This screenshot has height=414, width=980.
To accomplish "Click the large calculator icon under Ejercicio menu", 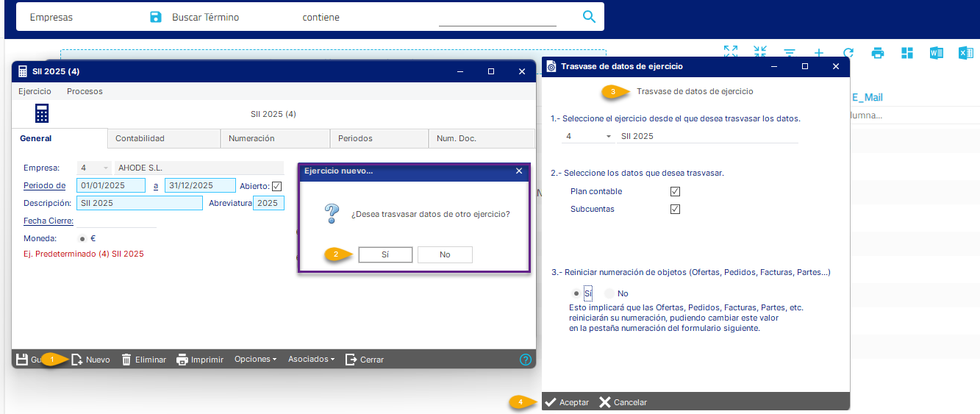I will pos(41,114).
